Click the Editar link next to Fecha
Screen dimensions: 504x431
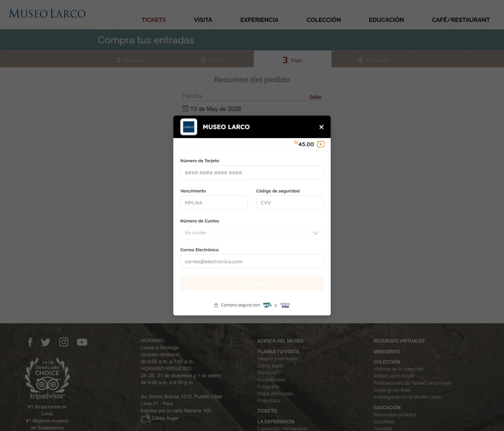click(x=316, y=97)
